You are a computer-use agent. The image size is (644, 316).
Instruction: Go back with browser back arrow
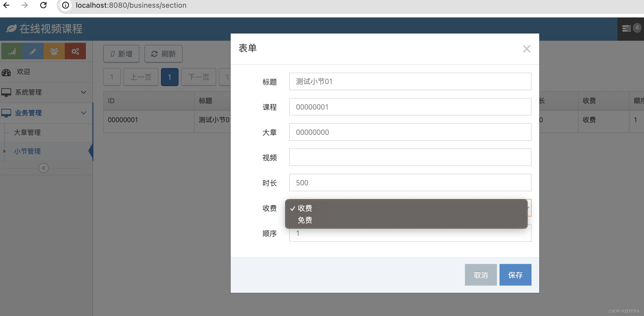tap(6, 5)
